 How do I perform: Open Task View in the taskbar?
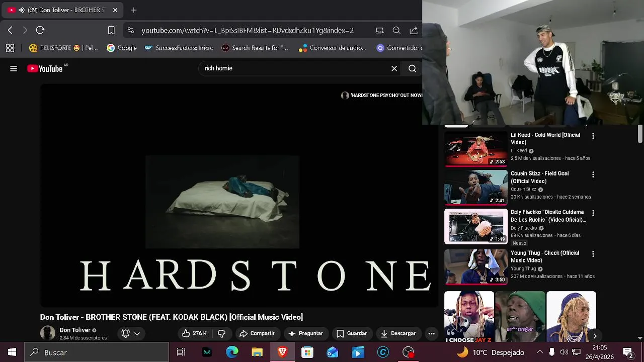181,352
